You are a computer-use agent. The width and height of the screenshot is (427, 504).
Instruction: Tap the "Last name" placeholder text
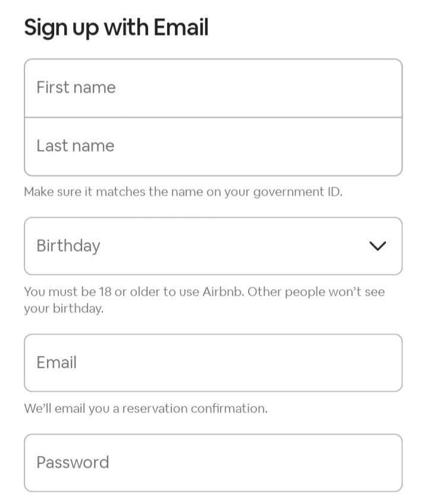click(75, 146)
